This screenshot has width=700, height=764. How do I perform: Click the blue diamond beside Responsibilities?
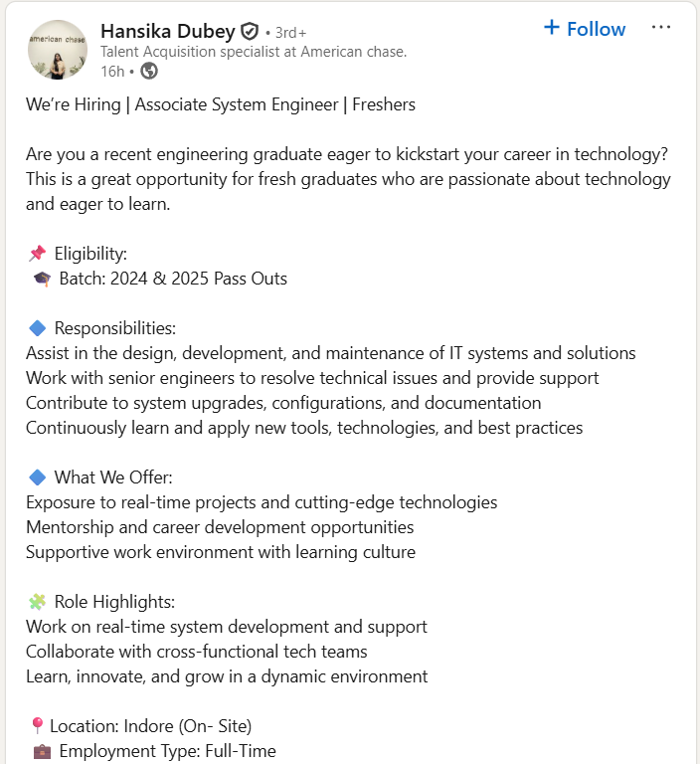[x=38, y=328]
